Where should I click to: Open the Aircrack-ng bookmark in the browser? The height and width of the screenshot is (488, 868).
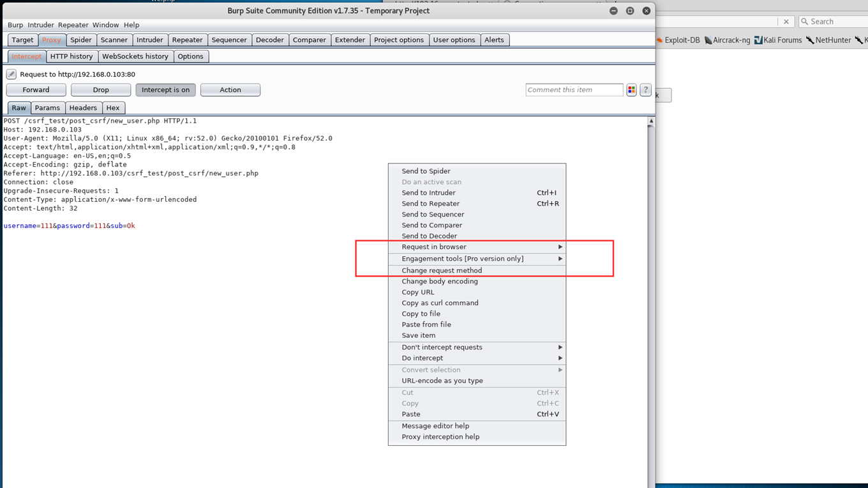point(727,40)
